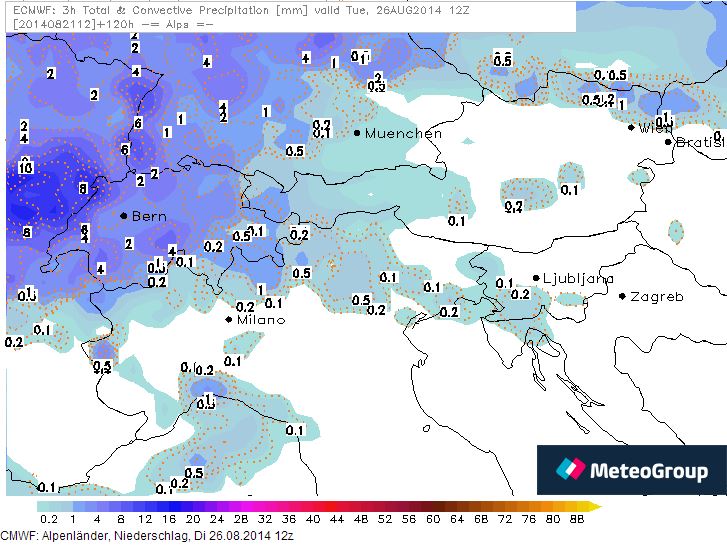
Task: Click the MeteoGroup logo
Action: (x=631, y=470)
